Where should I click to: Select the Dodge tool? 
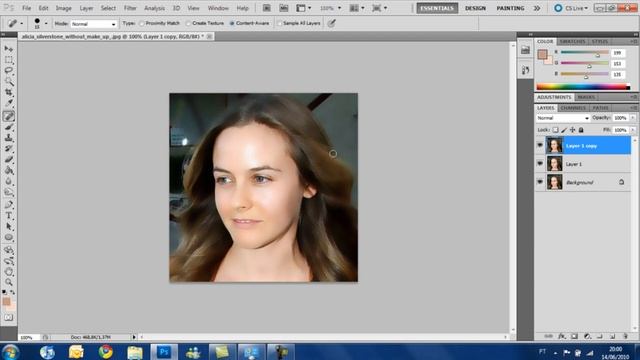pyautogui.click(x=9, y=192)
